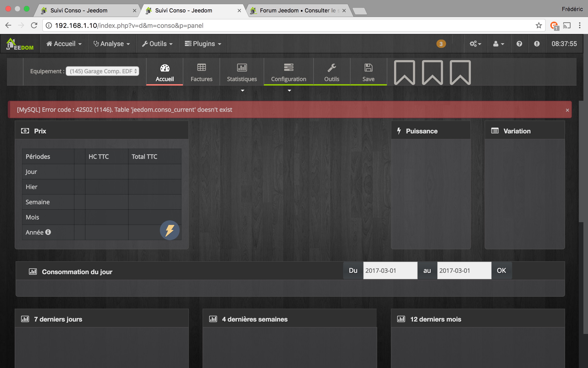
Task: Click the au end date field
Action: tap(464, 271)
